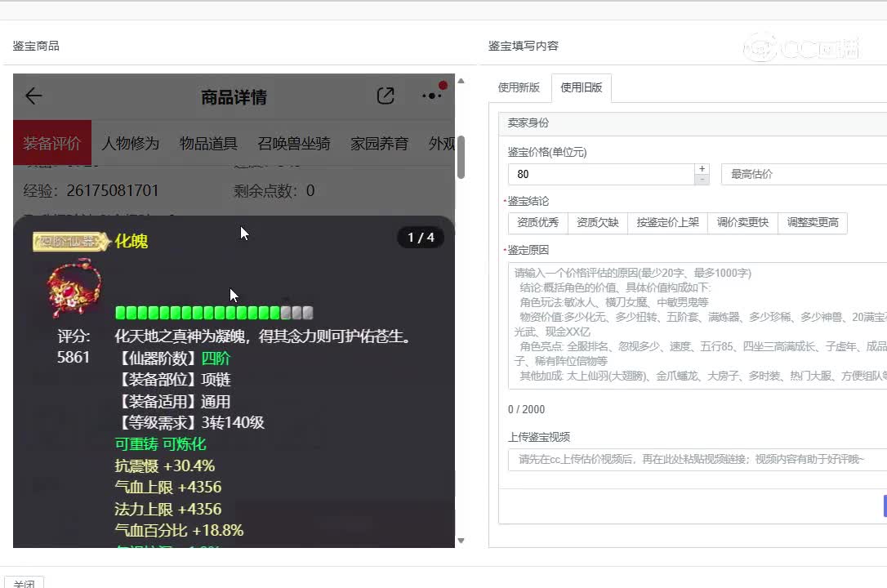Click the 关闭 button at the bottom
Image resolution: width=887 pixels, height=588 pixels.
24,584
